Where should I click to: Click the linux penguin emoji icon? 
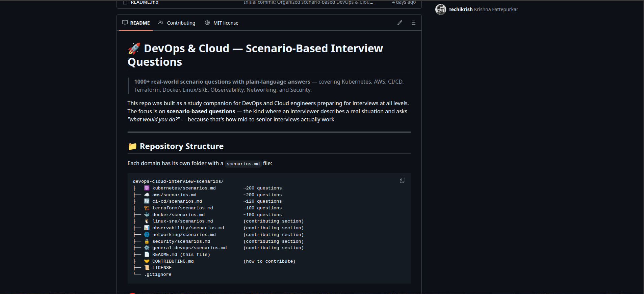(x=147, y=221)
